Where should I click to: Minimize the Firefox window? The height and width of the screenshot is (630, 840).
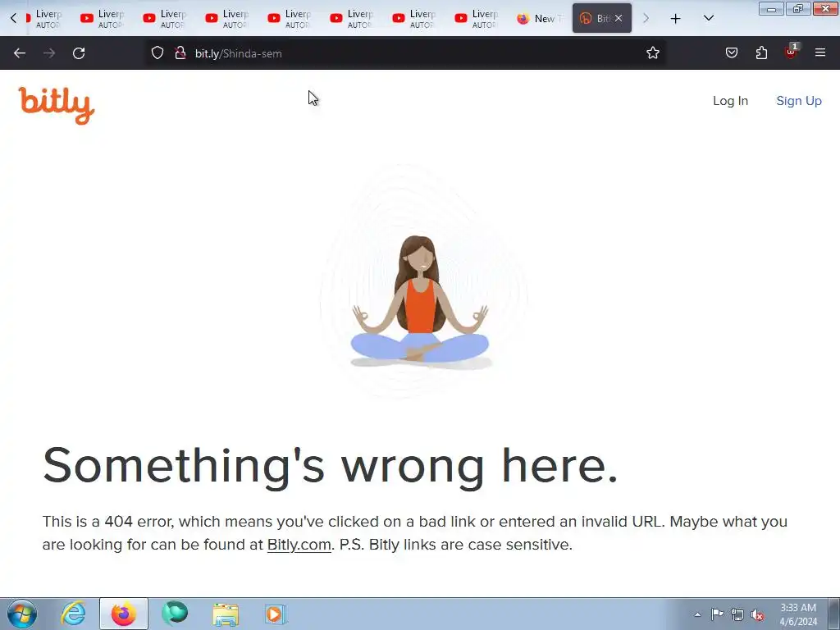pos(771,8)
